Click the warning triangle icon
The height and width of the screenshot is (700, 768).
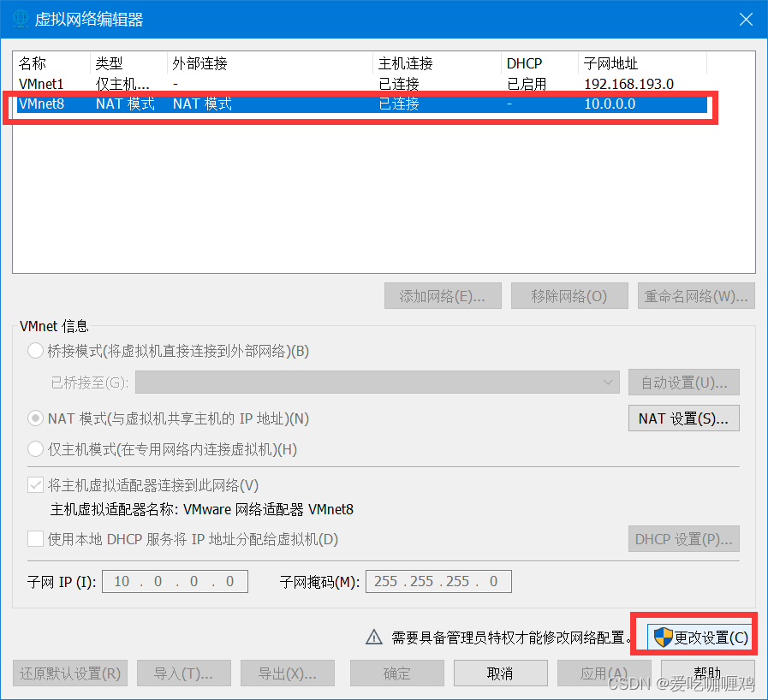click(374, 637)
